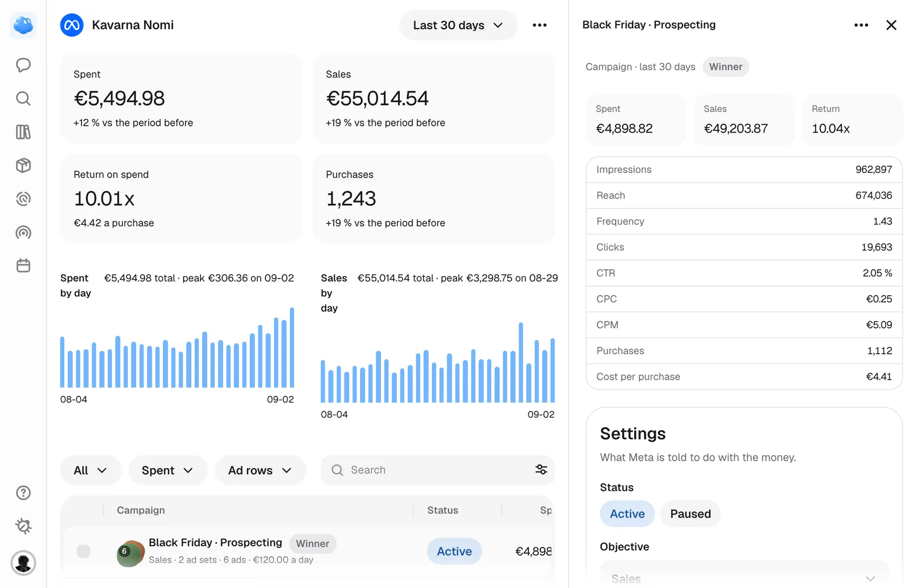
Task: Click the Kavarna Nomi account name
Action: pyautogui.click(x=133, y=25)
